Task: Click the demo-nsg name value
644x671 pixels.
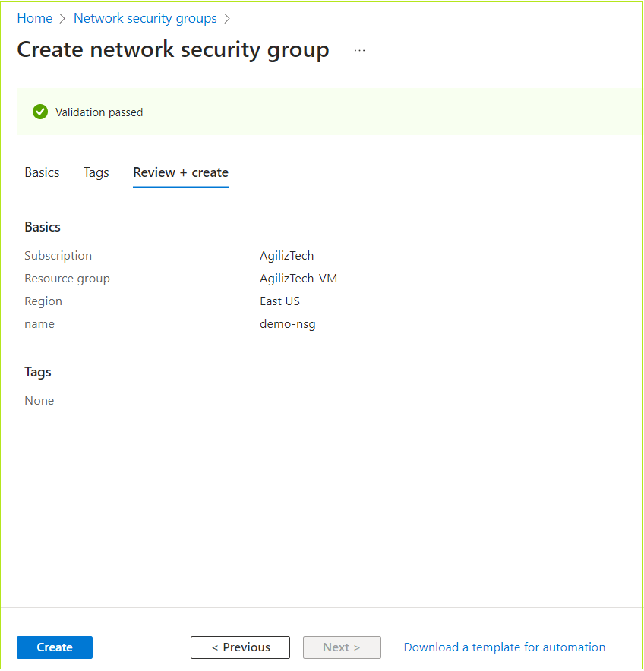Action: pos(287,323)
